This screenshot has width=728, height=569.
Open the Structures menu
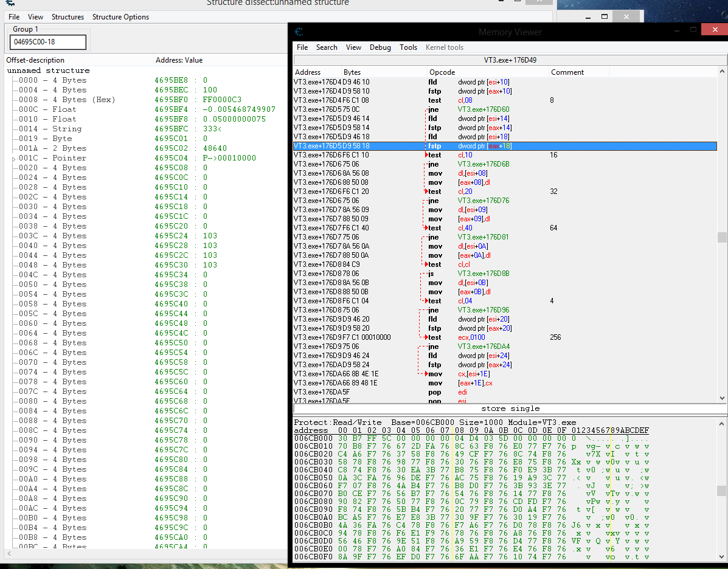[68, 17]
